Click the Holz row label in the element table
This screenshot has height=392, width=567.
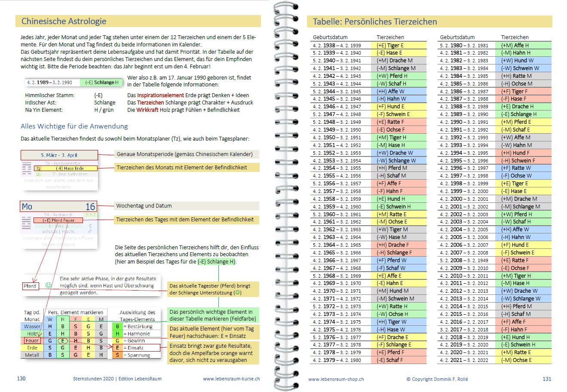[32, 334]
